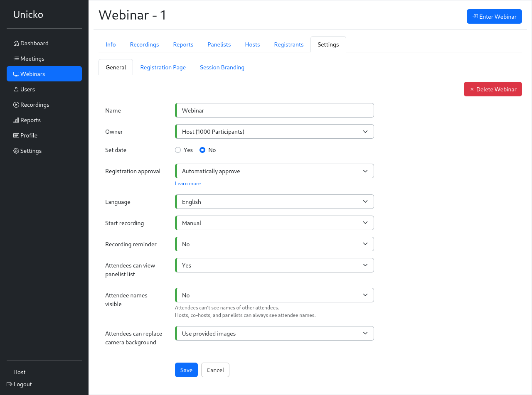Screen dimensions: 532x395
Task: Click the x icon on Delete Webinar
Action: [x=472, y=89]
